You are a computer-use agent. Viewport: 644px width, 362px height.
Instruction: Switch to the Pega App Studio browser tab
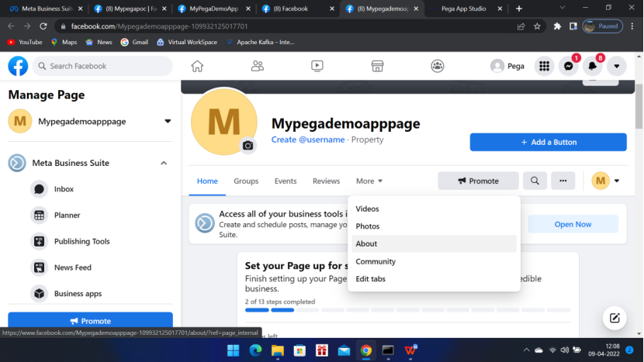[464, 9]
